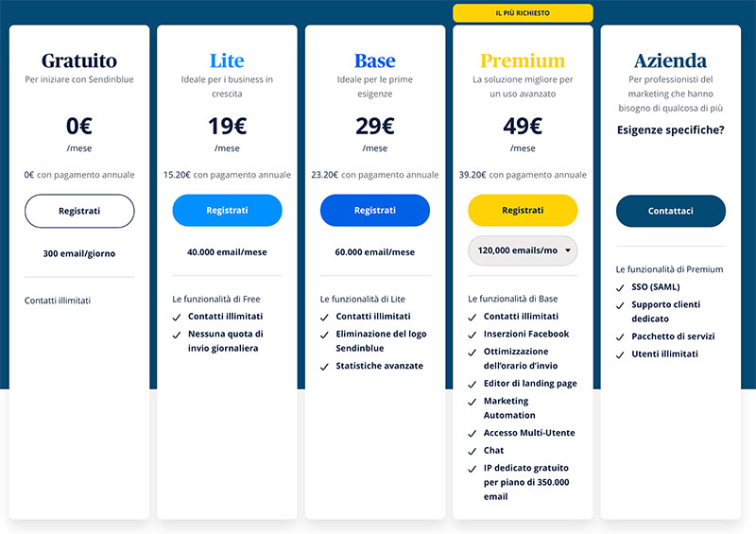This screenshot has width=756, height=534.
Task: Click the yellow Premium Registrati button
Action: tap(523, 211)
